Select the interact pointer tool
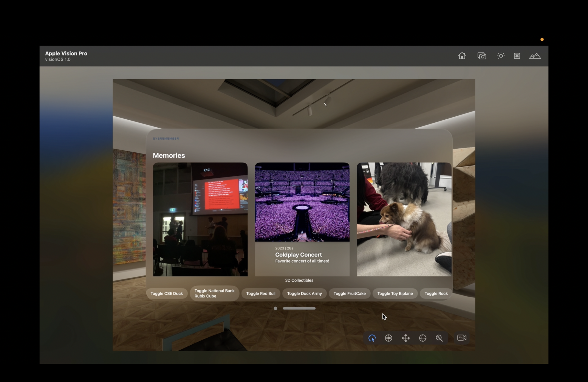 tap(372, 338)
